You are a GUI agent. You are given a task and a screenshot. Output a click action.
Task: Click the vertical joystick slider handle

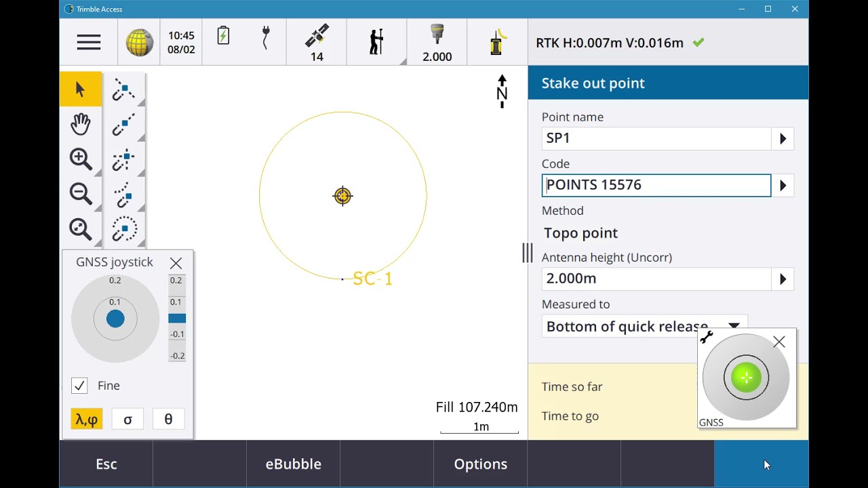177,319
